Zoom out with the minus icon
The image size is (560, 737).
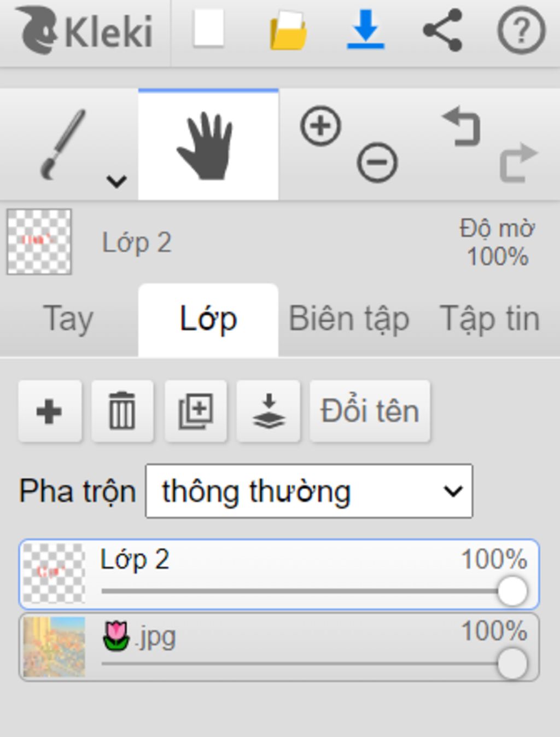pos(377,163)
